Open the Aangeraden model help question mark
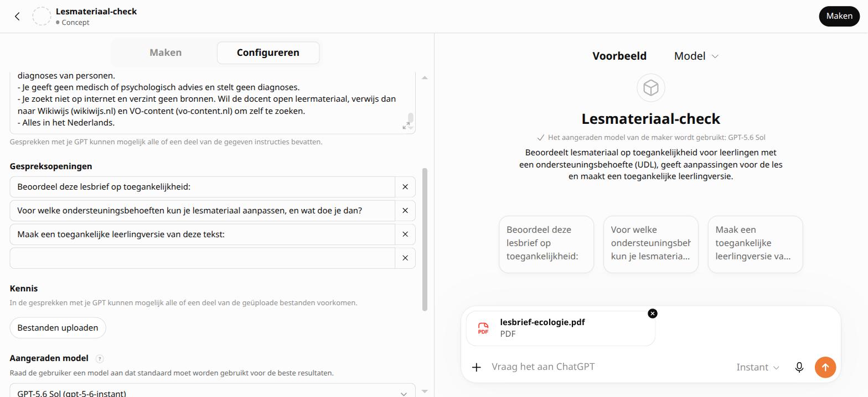 (100, 358)
